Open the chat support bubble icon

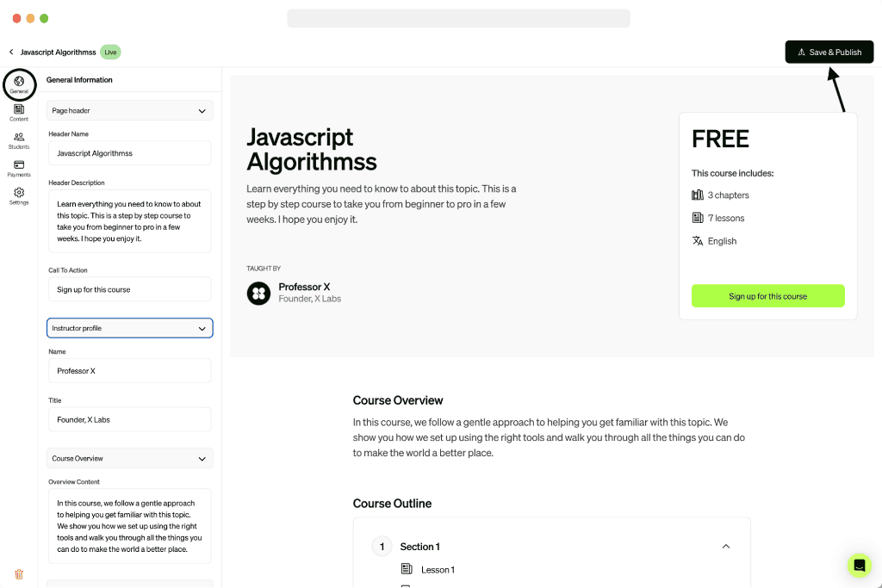(x=859, y=565)
